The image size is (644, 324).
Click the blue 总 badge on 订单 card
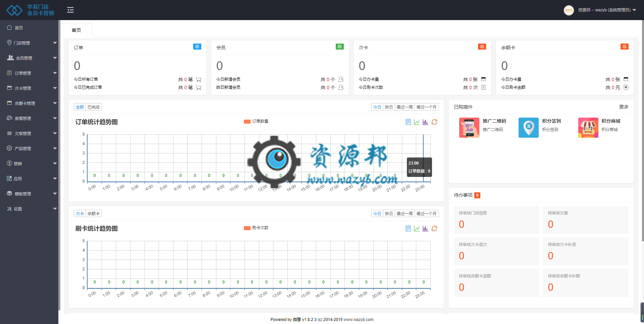197,47
